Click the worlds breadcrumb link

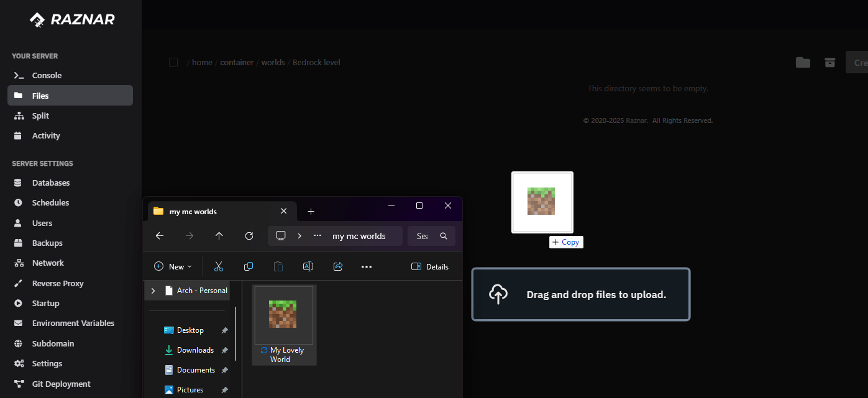point(273,62)
